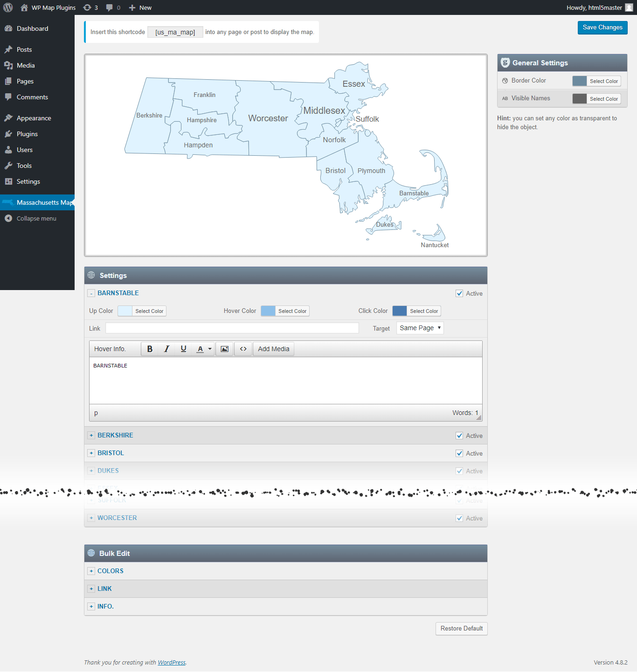Toggle bold in Hover Info editor
Viewport: 637px width, 672px height.
click(150, 349)
